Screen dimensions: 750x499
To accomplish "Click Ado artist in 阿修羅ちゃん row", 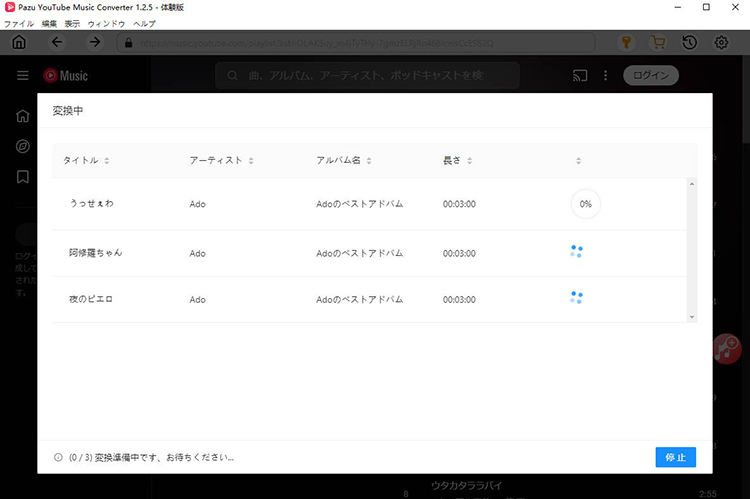I will tap(198, 254).
